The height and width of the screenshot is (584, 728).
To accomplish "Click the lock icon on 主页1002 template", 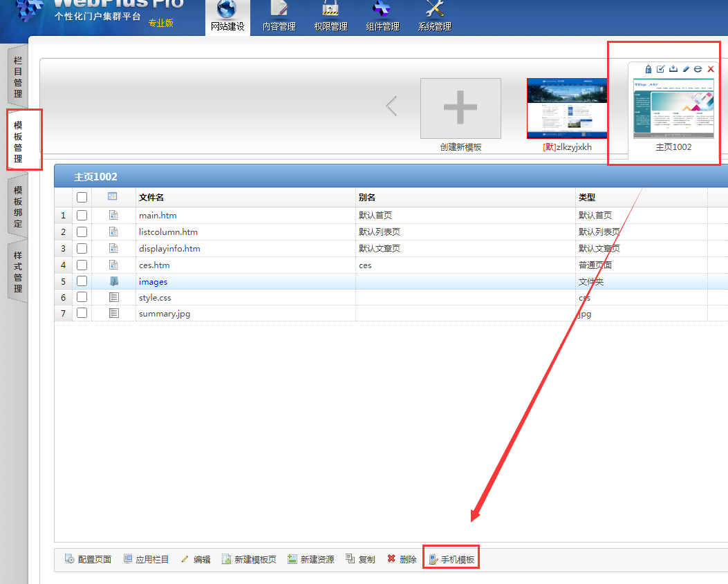I will click(x=648, y=69).
